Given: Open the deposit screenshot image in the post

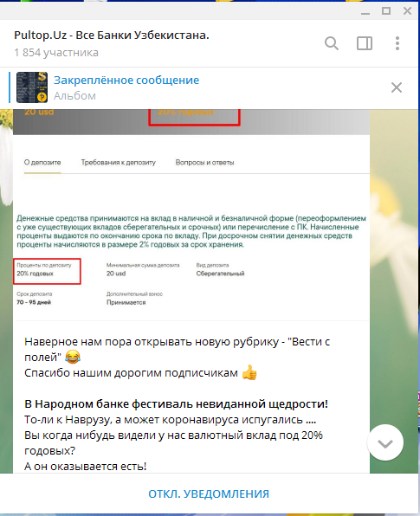Looking at the screenshot, I should (191, 214).
